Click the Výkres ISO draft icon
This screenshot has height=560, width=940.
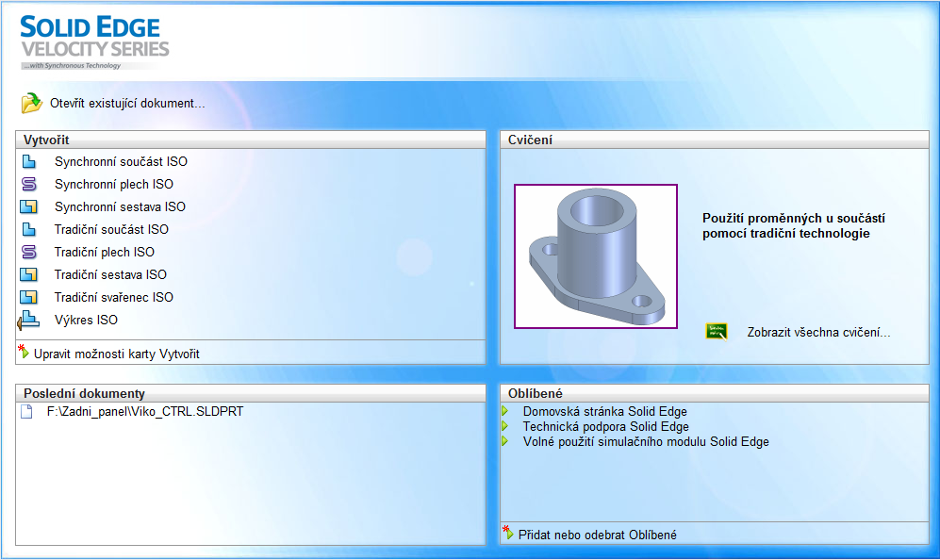click(x=28, y=321)
